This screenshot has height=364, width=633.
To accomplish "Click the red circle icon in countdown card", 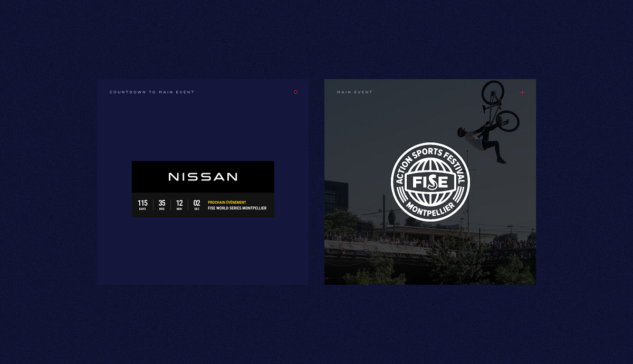I will click(x=295, y=92).
